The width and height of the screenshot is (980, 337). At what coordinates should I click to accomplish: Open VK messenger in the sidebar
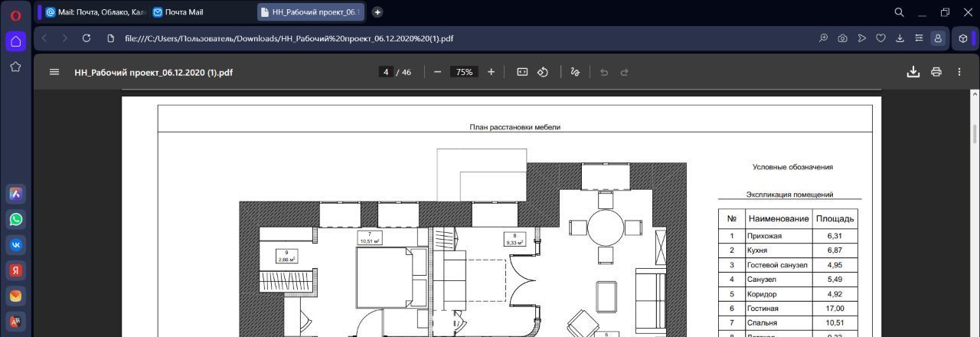click(15, 245)
